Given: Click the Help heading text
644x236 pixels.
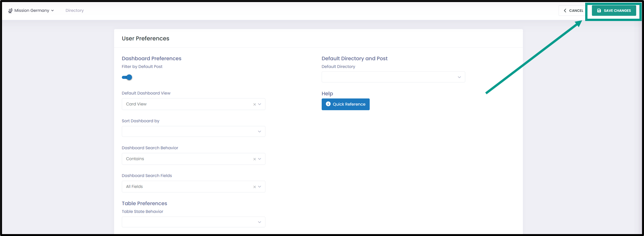Looking at the screenshot, I should [x=327, y=94].
